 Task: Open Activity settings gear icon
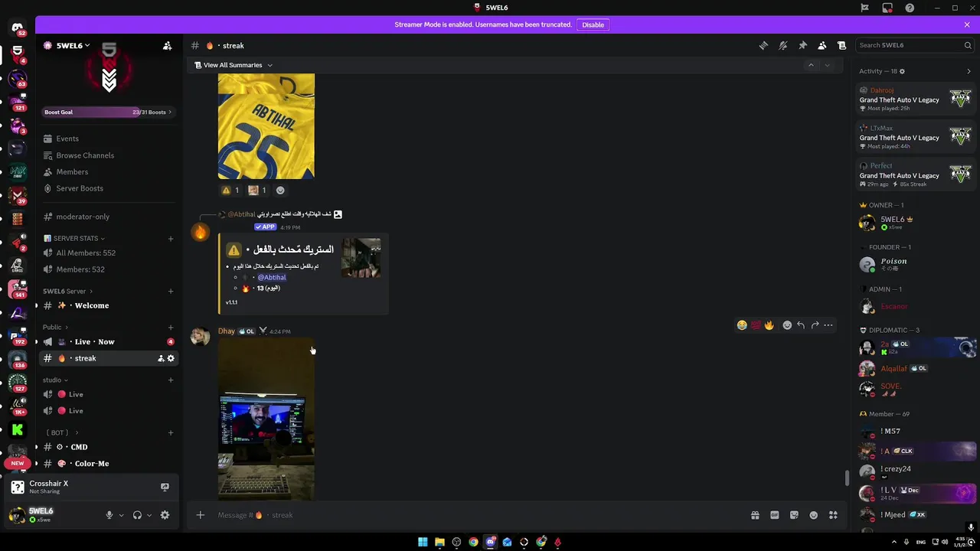pyautogui.click(x=902, y=71)
